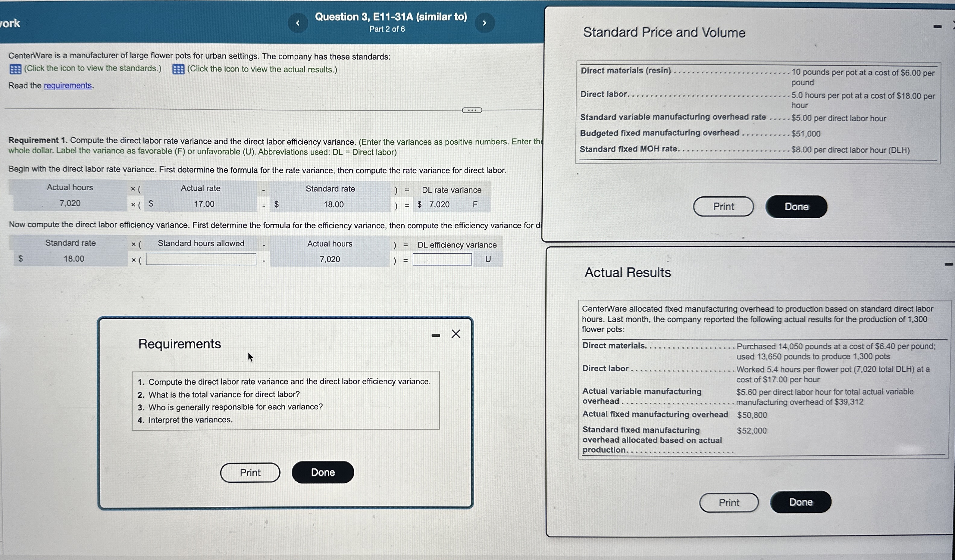The width and height of the screenshot is (955, 560).
Task: Open the requirements link
Action: 67,86
